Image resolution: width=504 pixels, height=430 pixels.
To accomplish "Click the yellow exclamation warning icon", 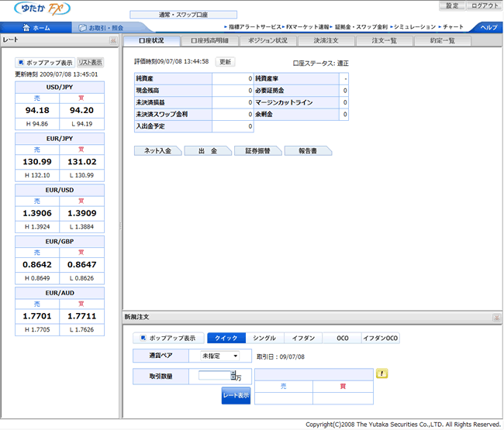I will pos(381,373).
